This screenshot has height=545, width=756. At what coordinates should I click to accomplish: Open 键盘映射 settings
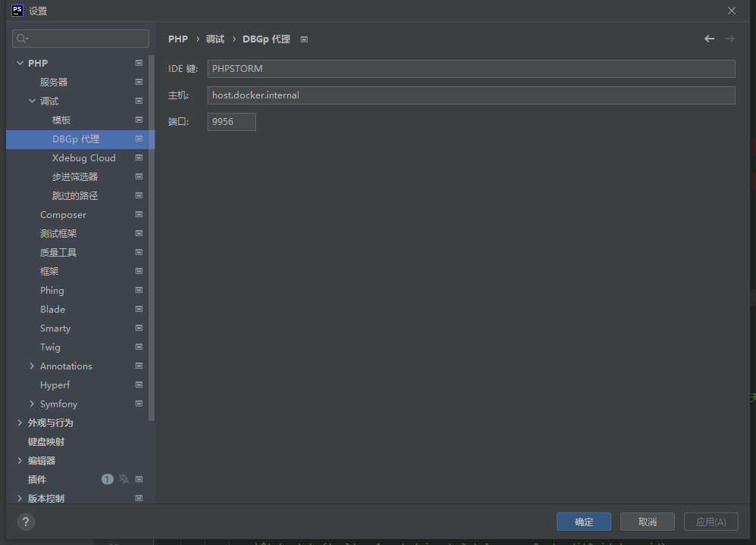tap(45, 442)
